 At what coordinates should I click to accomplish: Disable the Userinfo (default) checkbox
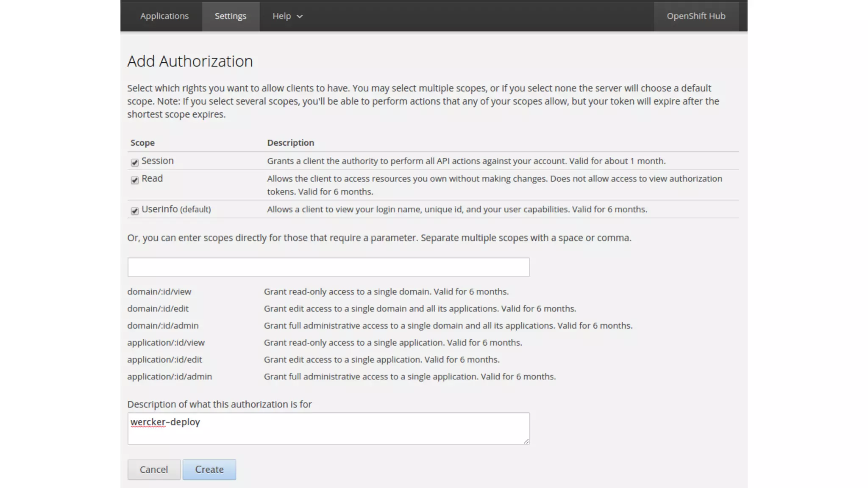pos(134,211)
